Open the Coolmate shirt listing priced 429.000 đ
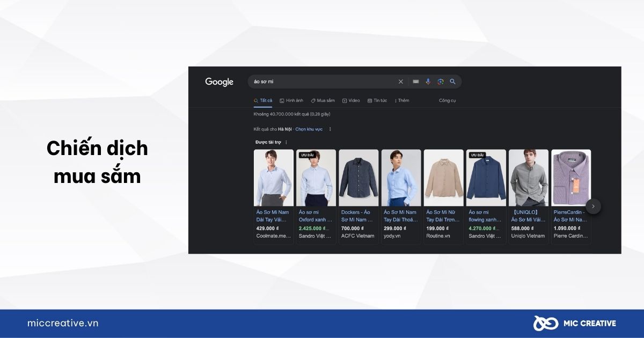Screen dimensions: 644x338 274,197
